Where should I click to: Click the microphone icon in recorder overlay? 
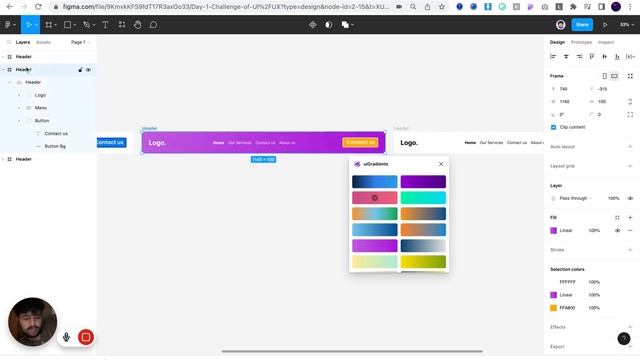point(66,337)
